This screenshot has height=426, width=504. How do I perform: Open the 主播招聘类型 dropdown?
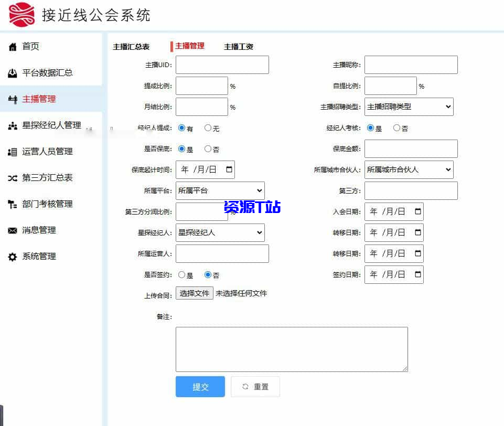pos(409,106)
